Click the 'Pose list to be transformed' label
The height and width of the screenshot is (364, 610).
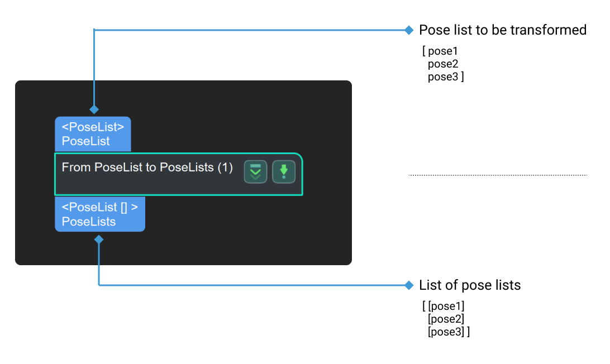point(502,30)
